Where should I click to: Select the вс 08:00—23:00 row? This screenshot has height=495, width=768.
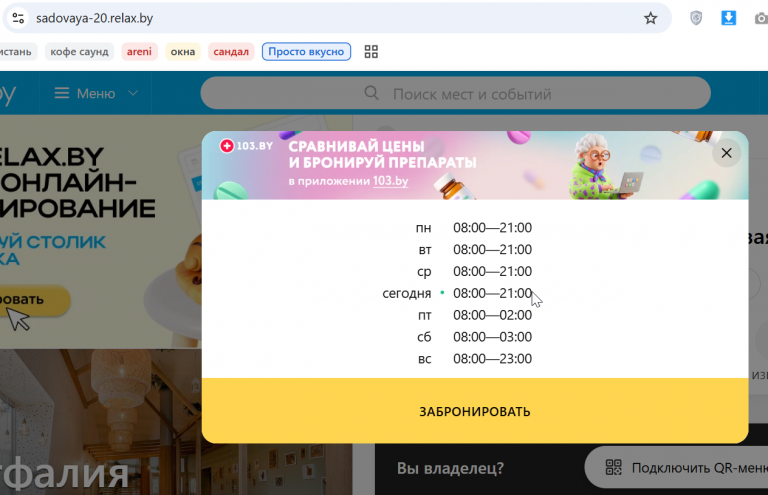pyautogui.click(x=475, y=359)
